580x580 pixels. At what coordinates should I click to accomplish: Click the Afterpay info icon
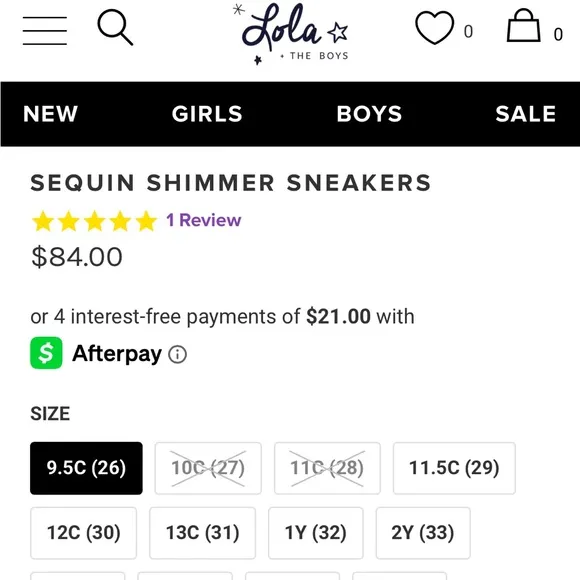178,354
